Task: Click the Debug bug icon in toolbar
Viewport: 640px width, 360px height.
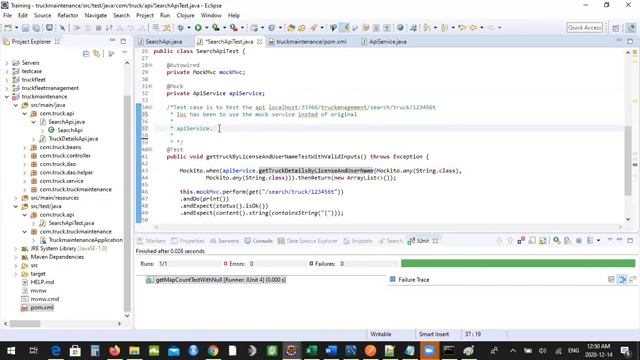Action: (x=181, y=28)
